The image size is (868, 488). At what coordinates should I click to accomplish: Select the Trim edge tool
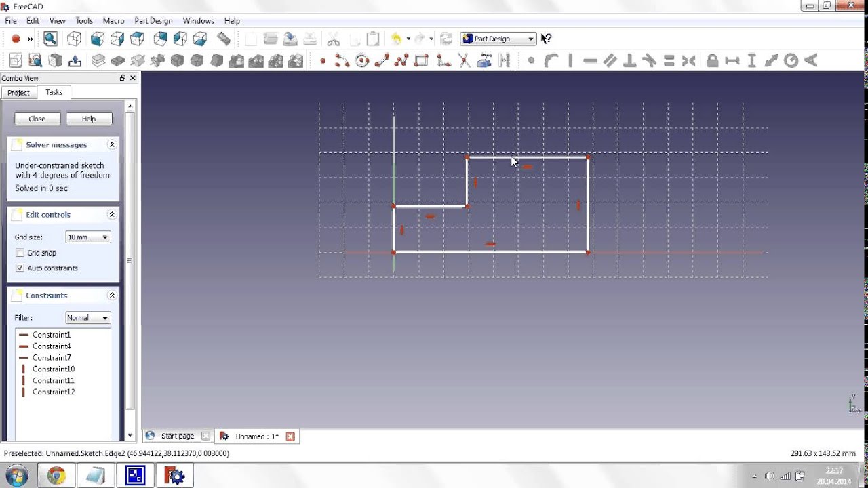pyautogui.click(x=464, y=61)
